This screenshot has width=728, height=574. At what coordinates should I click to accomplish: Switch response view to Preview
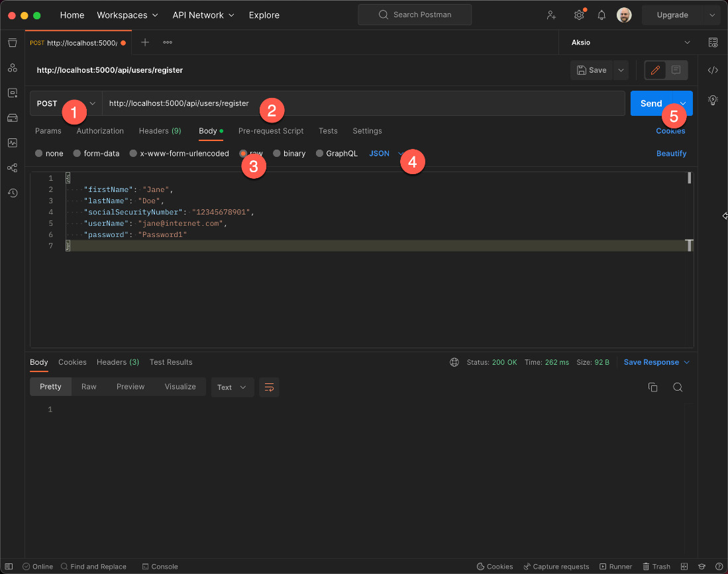(x=130, y=387)
